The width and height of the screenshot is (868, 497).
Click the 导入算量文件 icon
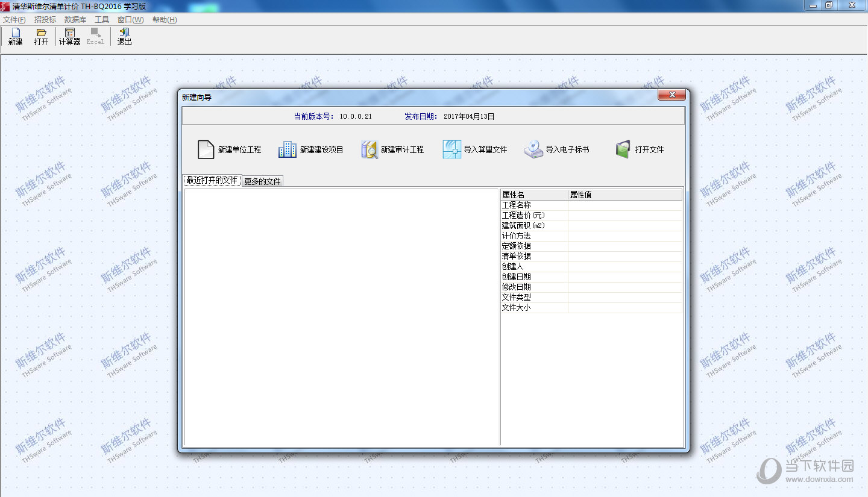451,149
